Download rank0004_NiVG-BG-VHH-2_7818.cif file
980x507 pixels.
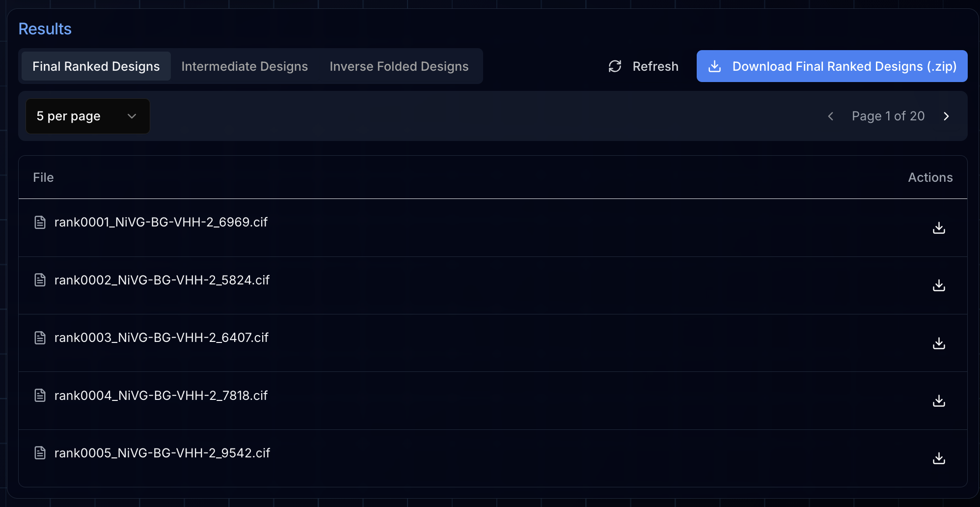click(x=938, y=401)
